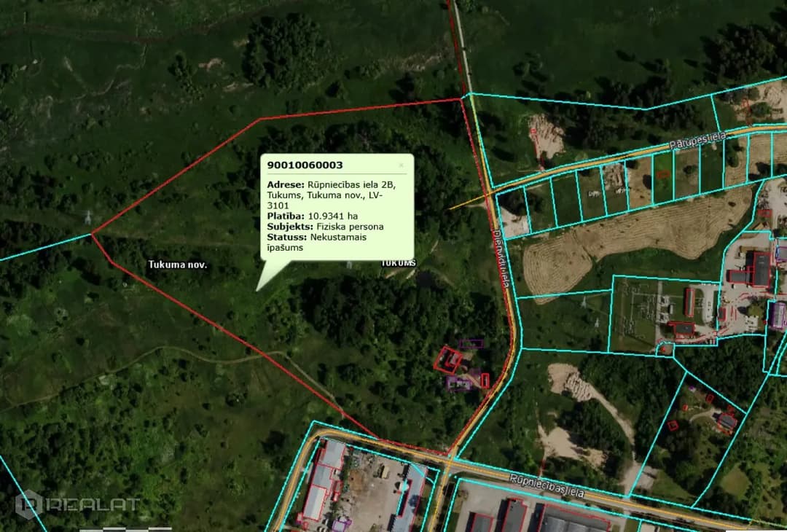Click the 'Pārupes iela' street label
The height and width of the screenshot is (532, 787).
(x=697, y=140)
